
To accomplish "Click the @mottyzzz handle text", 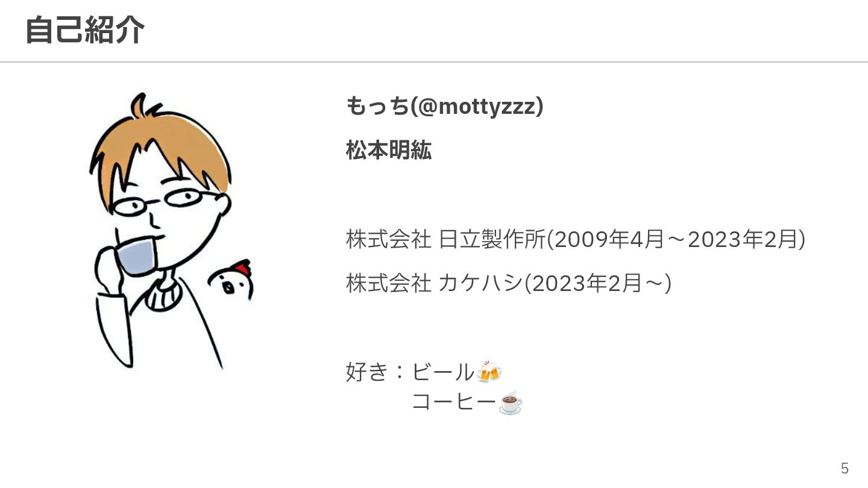I will point(480,107).
